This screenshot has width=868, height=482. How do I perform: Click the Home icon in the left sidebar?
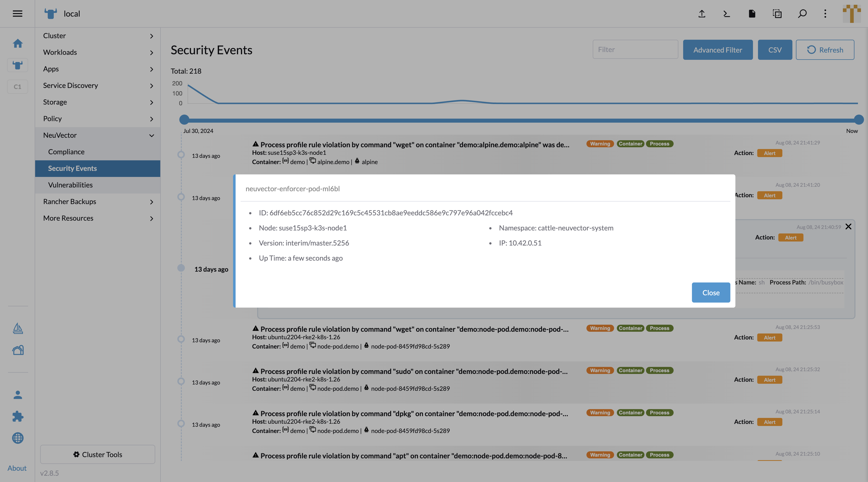(x=18, y=43)
